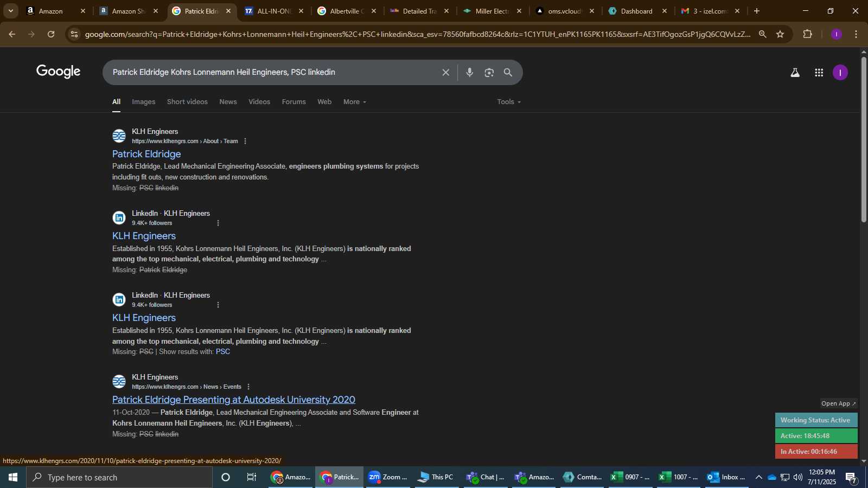Select the Forums tab

coord(293,102)
